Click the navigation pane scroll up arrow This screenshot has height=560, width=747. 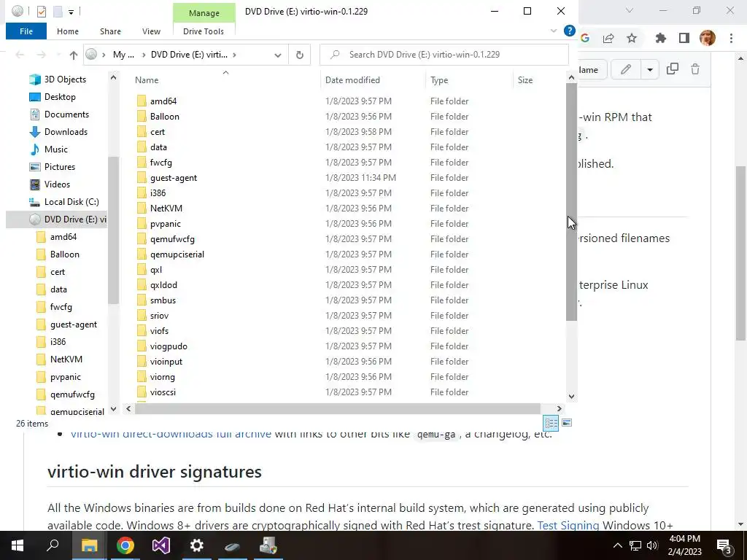(x=113, y=77)
